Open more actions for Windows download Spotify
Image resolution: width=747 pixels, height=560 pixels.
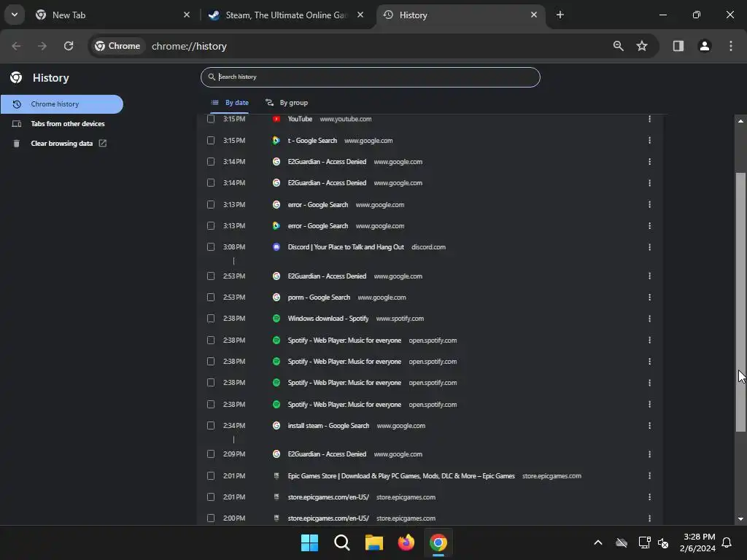[x=649, y=319]
